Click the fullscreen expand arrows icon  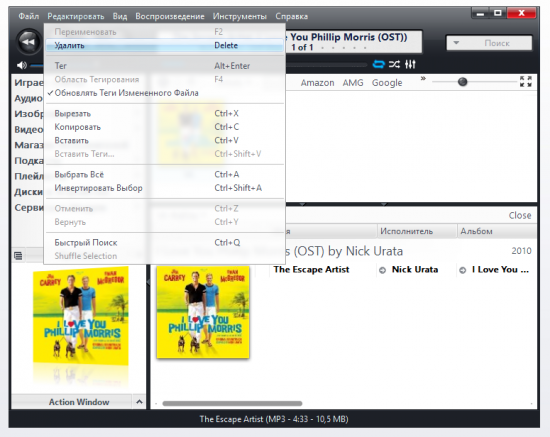(525, 81)
